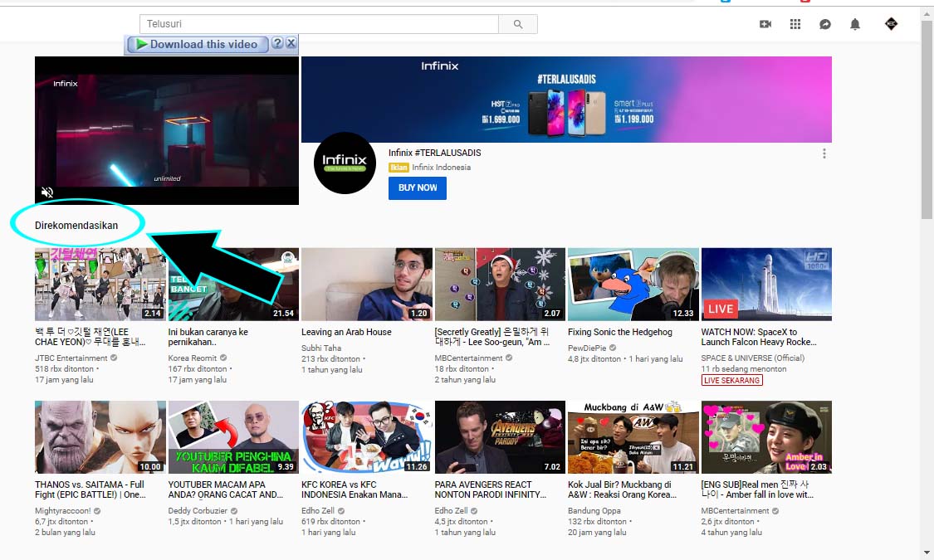Click the THANOS vs. SAITAMA video title
Image resolution: width=934 pixels, height=560 pixels.
[x=90, y=489]
